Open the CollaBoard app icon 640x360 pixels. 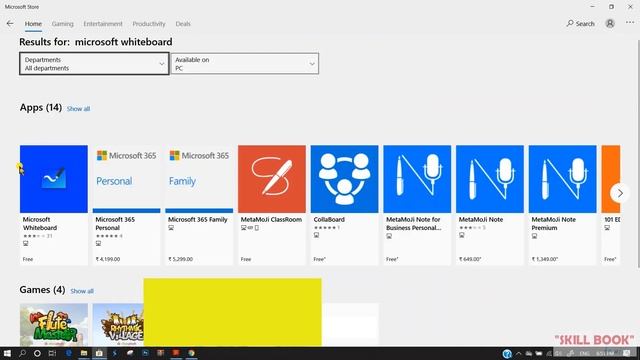coord(344,179)
